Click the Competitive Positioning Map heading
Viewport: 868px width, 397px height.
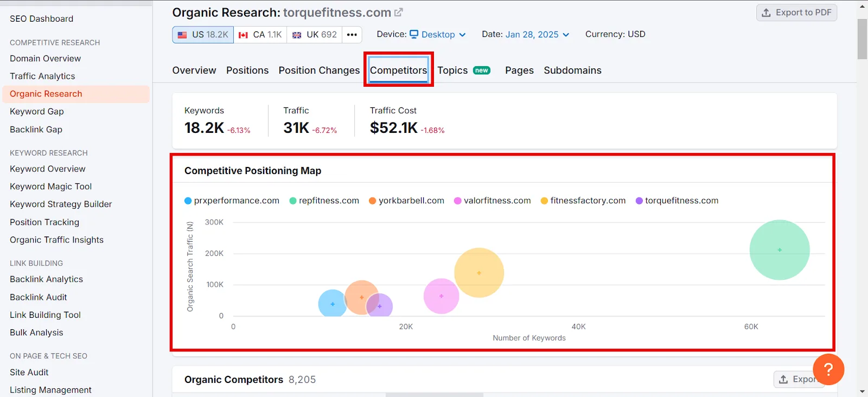point(253,171)
